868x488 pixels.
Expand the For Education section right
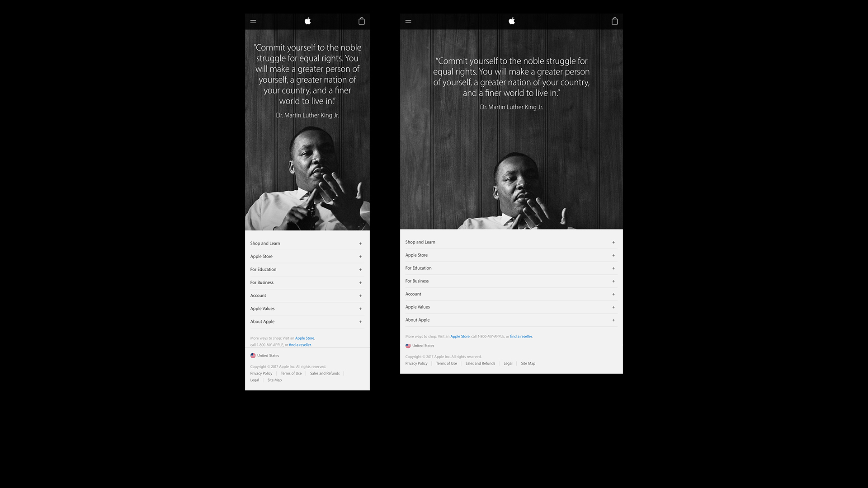click(613, 267)
